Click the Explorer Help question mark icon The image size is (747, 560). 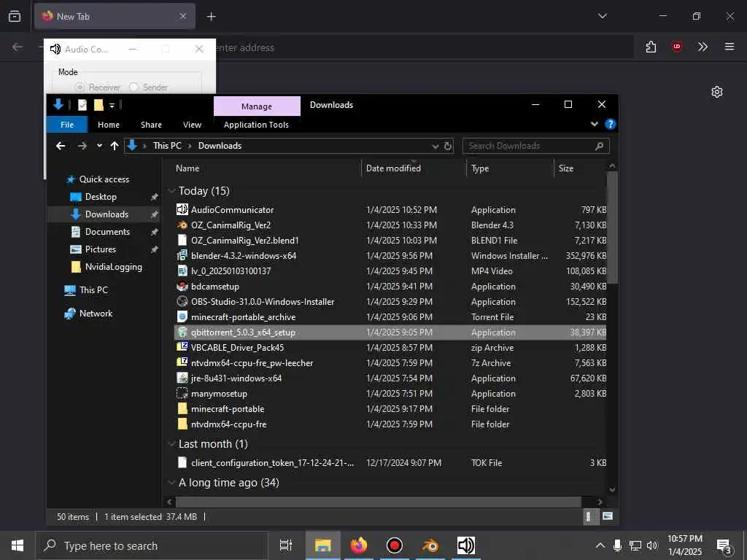pos(611,124)
